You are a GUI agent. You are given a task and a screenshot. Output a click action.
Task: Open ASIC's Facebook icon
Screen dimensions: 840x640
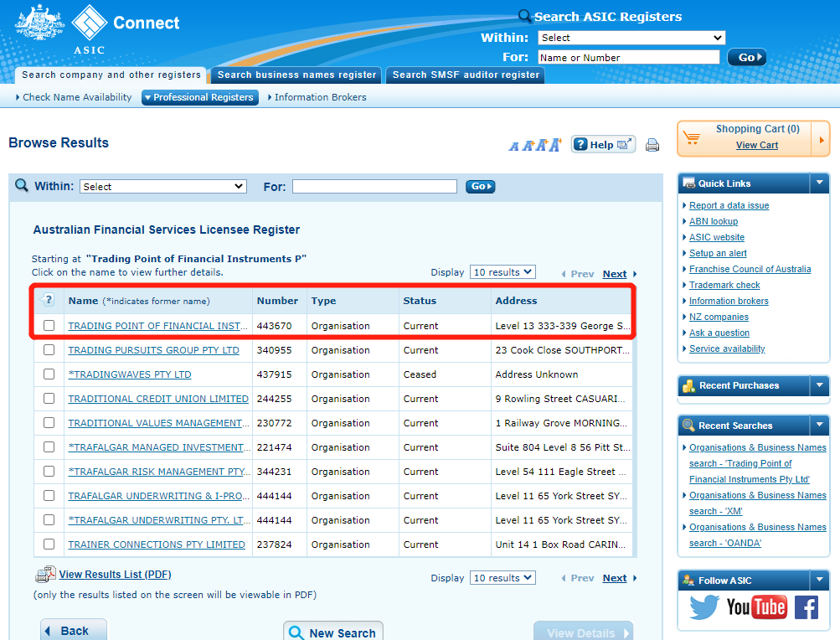(x=807, y=607)
